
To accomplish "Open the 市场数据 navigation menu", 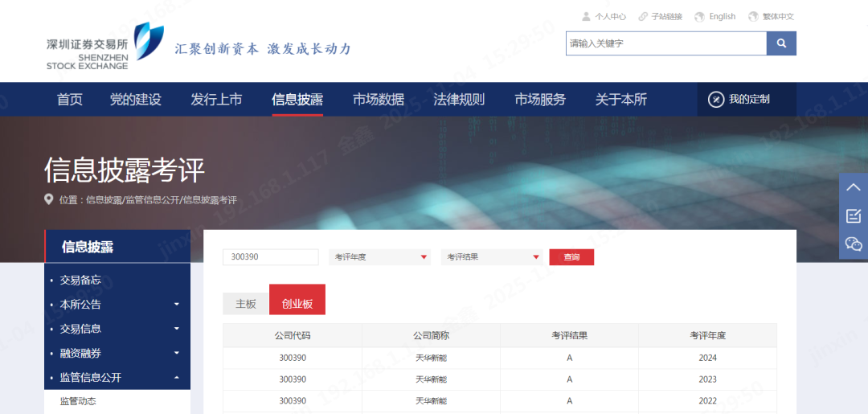I will [378, 100].
